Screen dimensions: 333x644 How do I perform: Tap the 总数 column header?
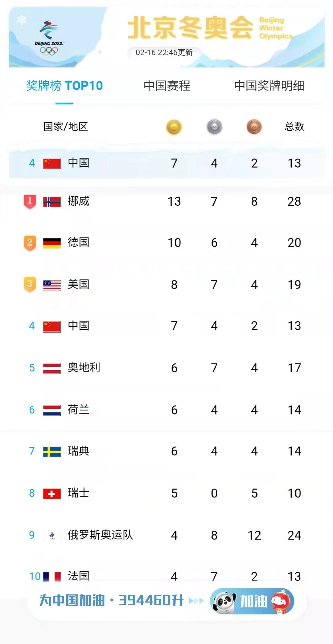pyautogui.click(x=294, y=127)
